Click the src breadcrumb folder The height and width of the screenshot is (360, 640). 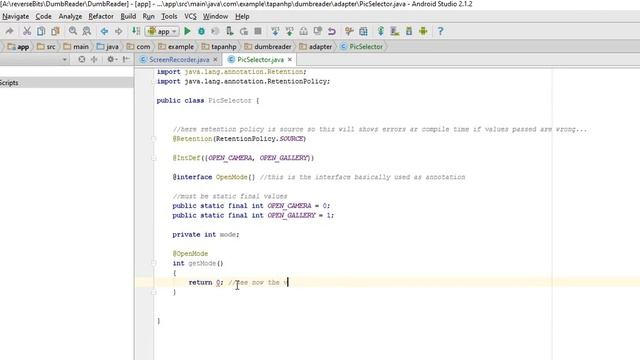[x=46, y=47]
